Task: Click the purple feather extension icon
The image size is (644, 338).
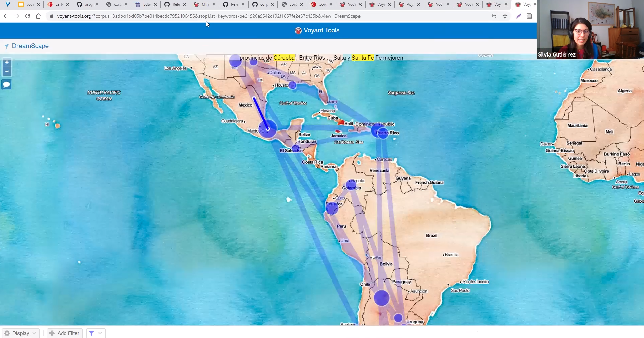Action: [519, 16]
